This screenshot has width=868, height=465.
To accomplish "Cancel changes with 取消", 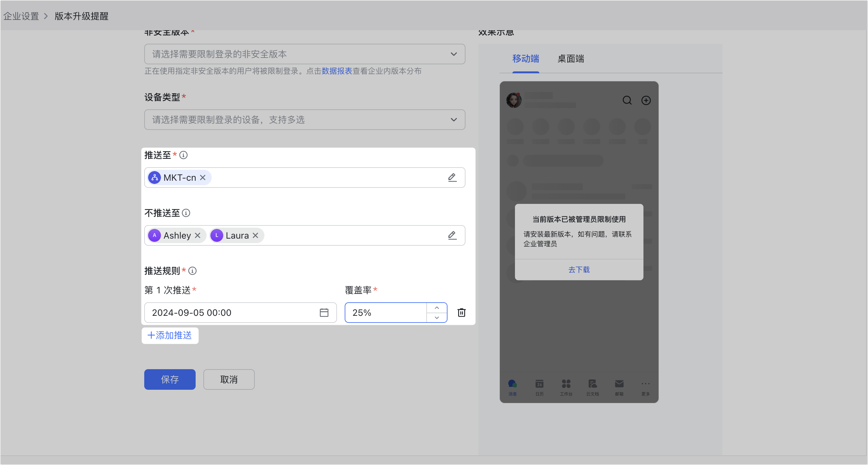I will point(229,380).
